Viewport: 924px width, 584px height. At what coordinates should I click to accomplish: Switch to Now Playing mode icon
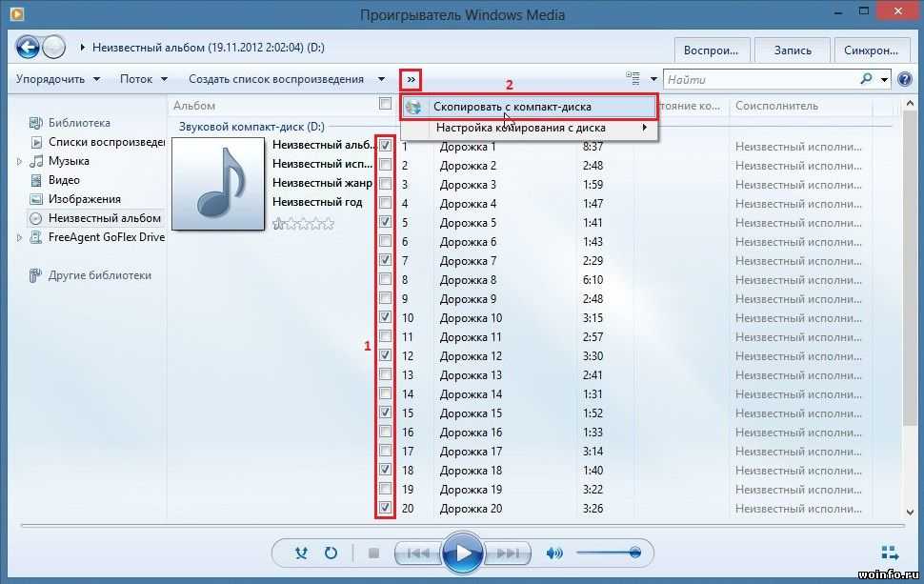(890, 553)
